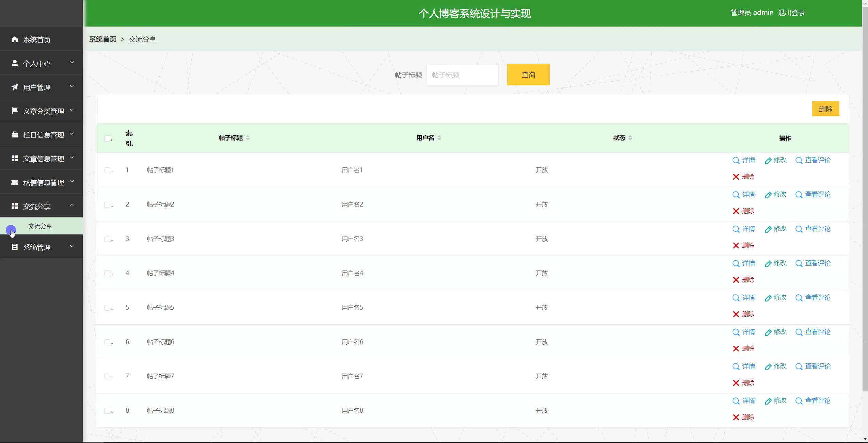The image size is (868, 443).
Task: Expand the 个人中心 chevron
Action: tap(72, 62)
